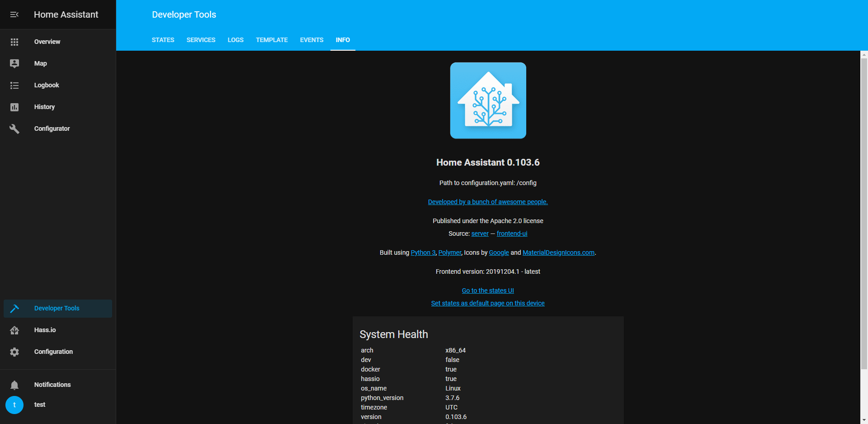This screenshot has height=424, width=868.
Task: Click the 'Path to configuration.yaml' text
Action: (488, 183)
